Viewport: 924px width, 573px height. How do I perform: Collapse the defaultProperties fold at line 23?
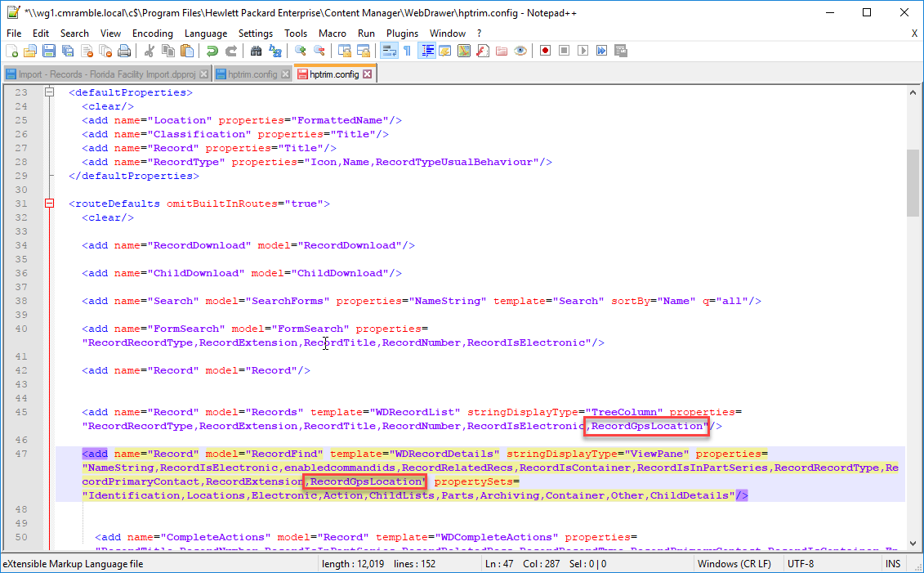point(50,92)
